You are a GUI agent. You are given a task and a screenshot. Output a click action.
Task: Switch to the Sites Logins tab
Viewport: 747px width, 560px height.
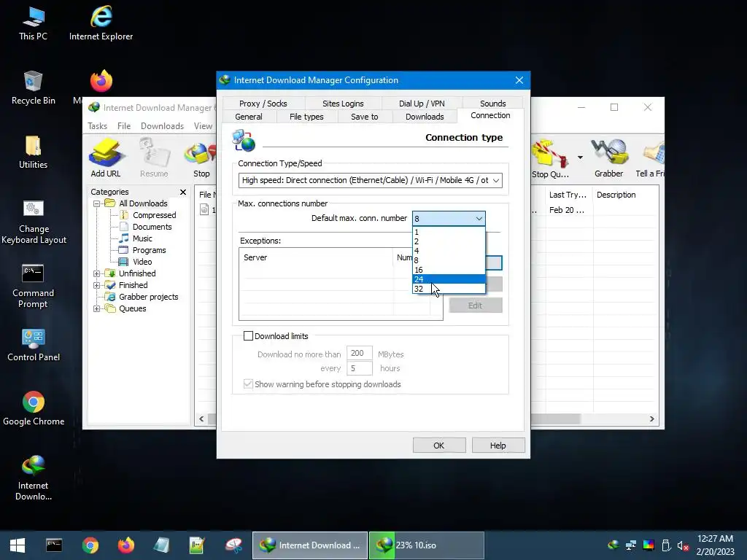pyautogui.click(x=343, y=104)
